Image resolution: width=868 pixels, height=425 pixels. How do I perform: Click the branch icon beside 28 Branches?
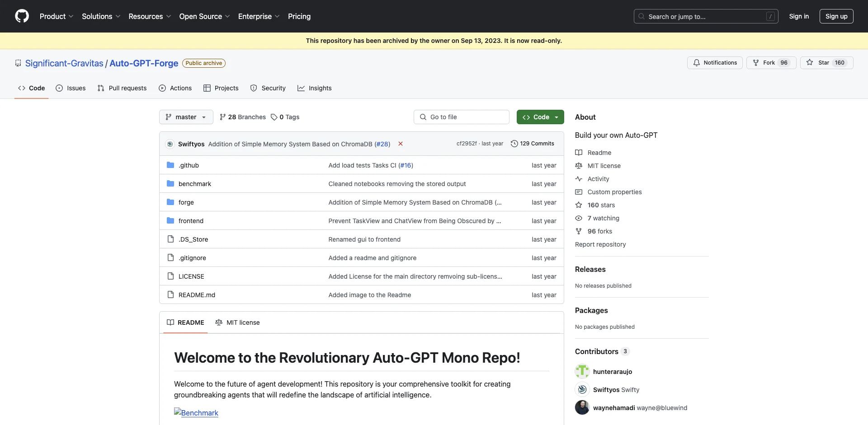coord(222,117)
